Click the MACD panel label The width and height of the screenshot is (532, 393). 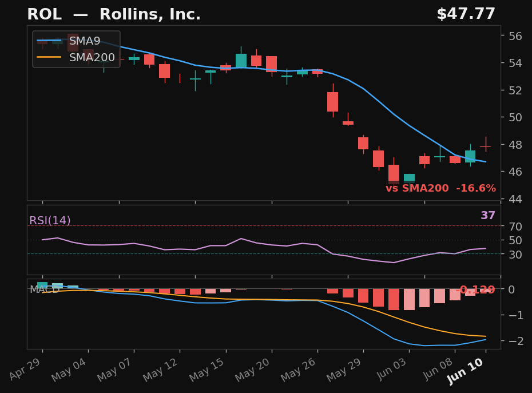pyautogui.click(x=45, y=289)
